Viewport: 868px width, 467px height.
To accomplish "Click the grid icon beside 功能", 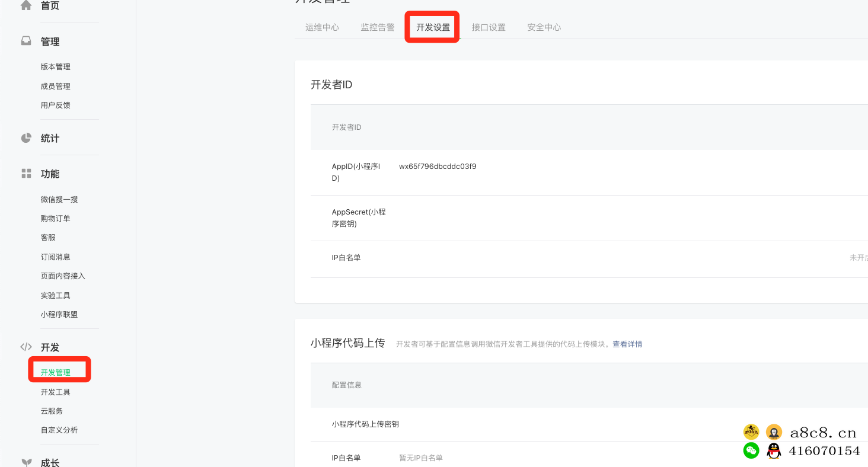I will click(26, 174).
